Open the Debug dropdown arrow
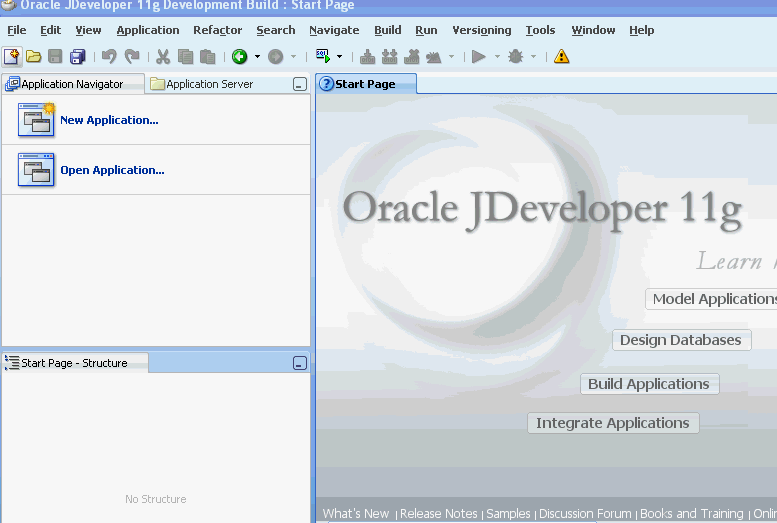Image resolution: width=777 pixels, height=523 pixels. coord(533,57)
